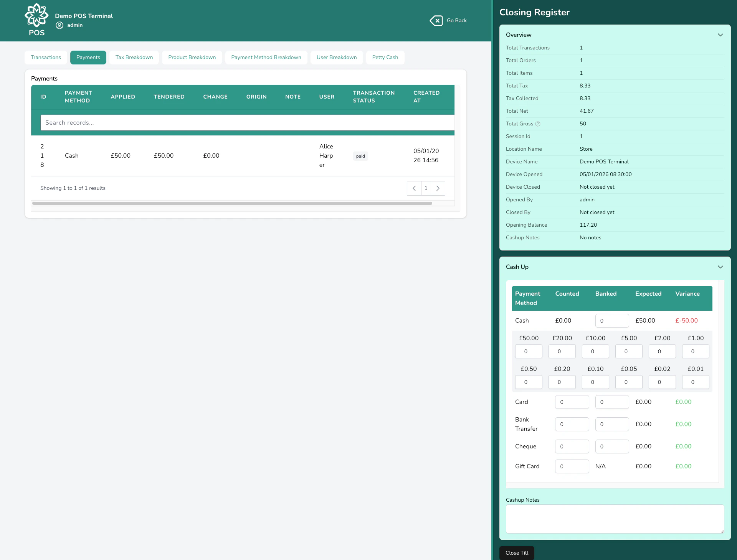Select the Transactions tab
The width and height of the screenshot is (737, 560).
click(46, 57)
